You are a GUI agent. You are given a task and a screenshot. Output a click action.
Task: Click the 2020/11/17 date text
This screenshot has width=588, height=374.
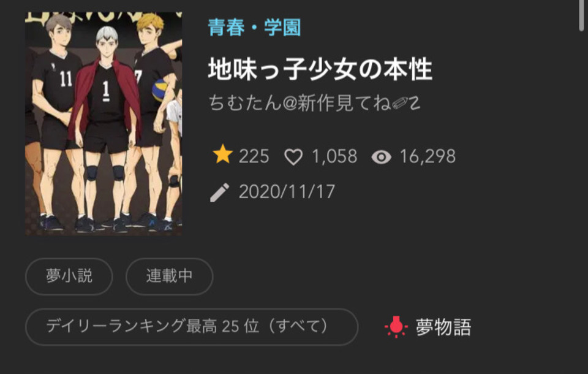pyautogui.click(x=287, y=192)
